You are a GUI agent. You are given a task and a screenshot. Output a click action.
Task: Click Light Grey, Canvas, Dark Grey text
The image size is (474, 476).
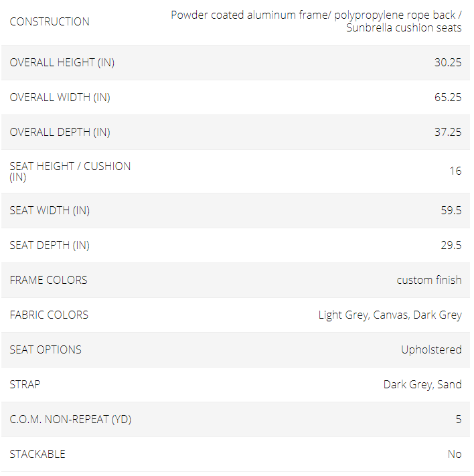(x=390, y=315)
